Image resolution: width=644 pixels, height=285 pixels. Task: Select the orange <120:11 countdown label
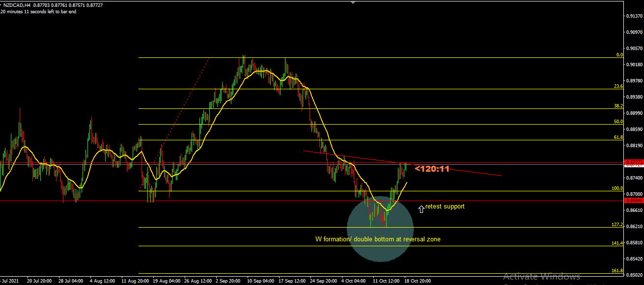tap(432, 169)
